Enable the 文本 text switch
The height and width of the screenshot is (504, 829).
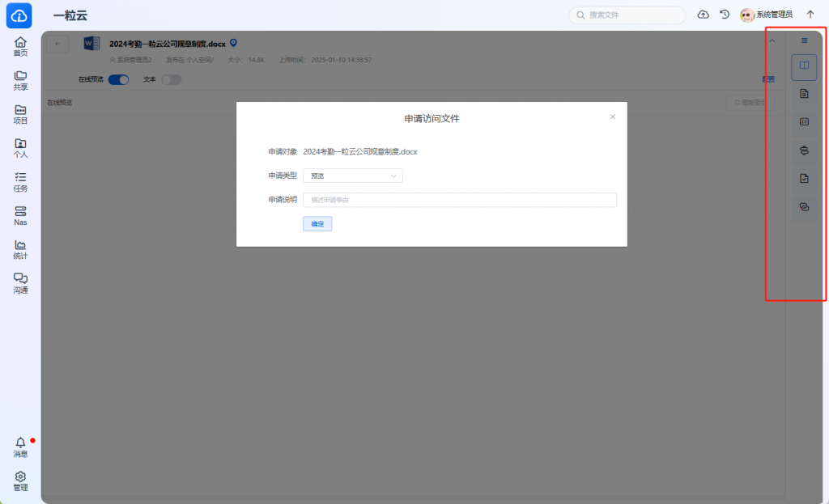(x=171, y=79)
